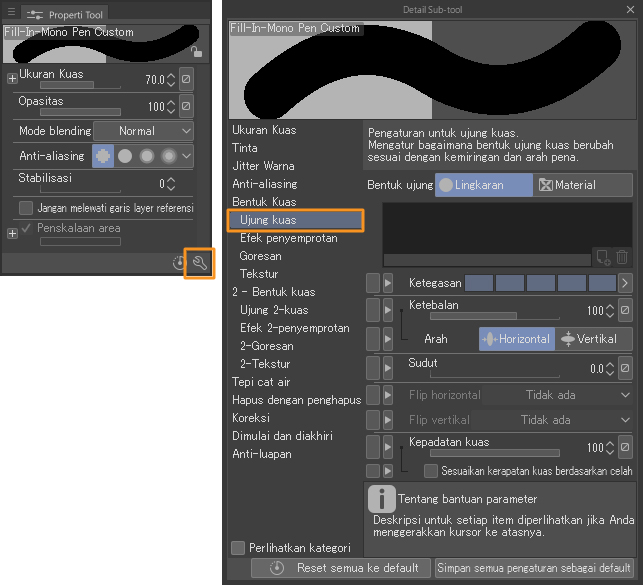The width and height of the screenshot is (643, 585).
Task: Open the Properti Tool panel menu icon
Action: pyautogui.click(x=11, y=13)
